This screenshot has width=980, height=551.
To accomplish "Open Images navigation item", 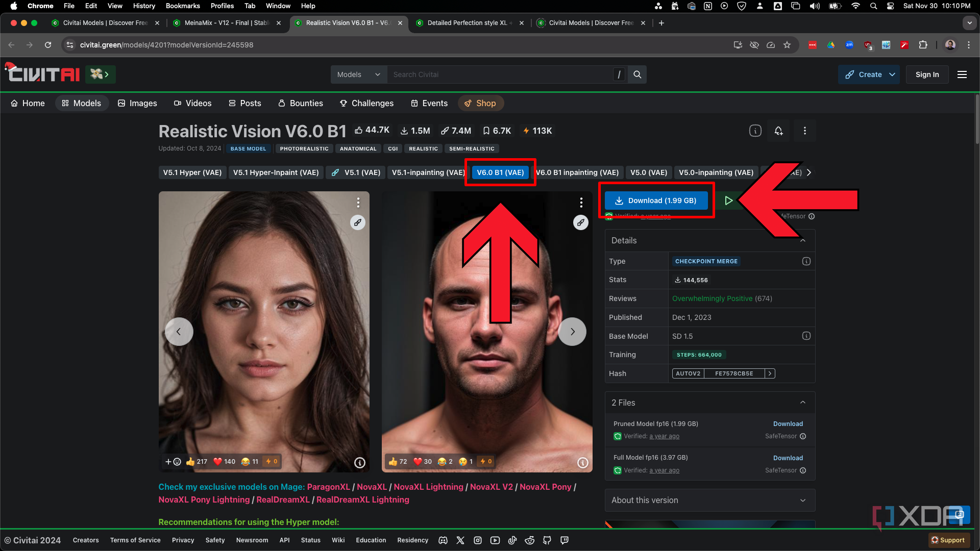I will pos(137,103).
